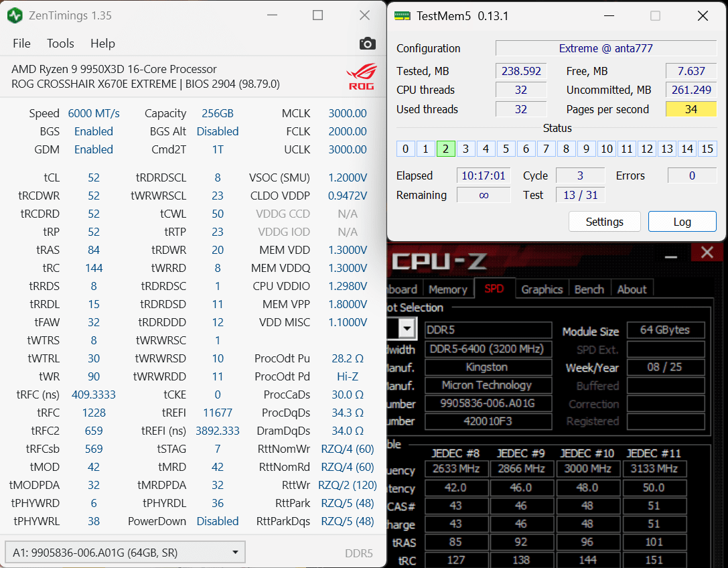Expand the A1 module selector dropdown in ZenTimings

pos(125,552)
